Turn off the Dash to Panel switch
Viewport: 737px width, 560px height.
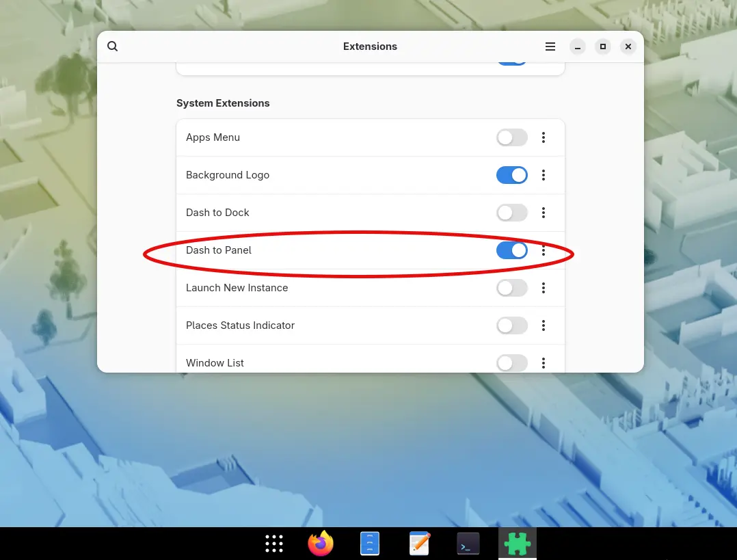pyautogui.click(x=512, y=250)
